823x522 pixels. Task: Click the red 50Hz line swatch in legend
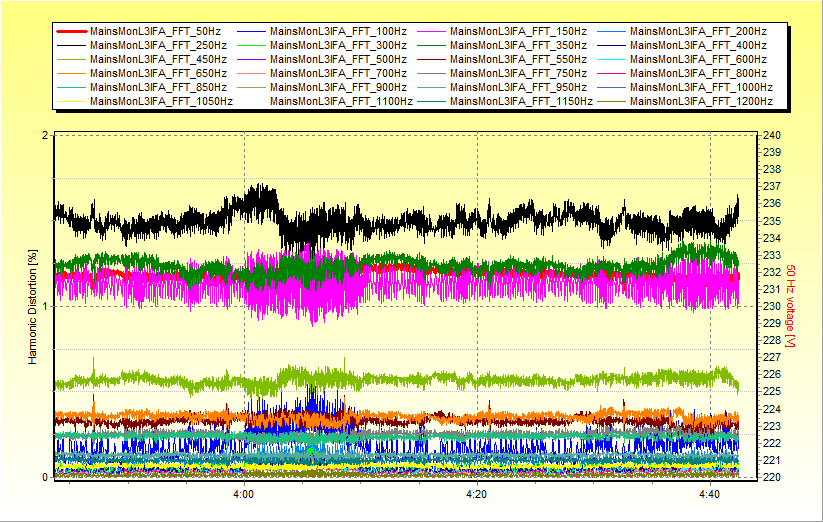pos(71,32)
